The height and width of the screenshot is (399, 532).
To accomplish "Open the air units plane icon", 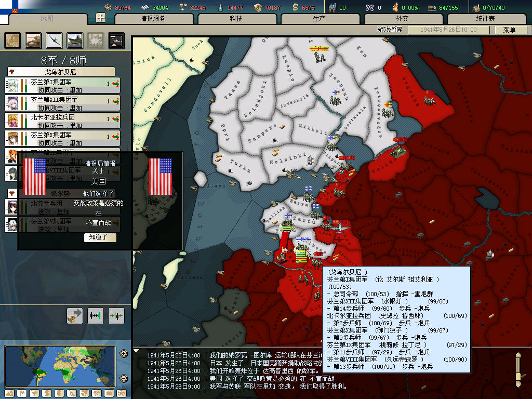I will click(54, 41).
